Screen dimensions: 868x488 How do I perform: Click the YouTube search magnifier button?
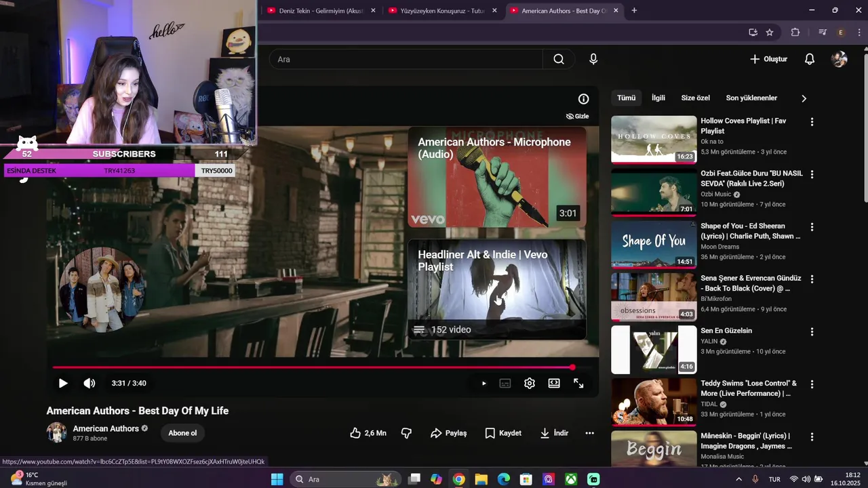point(559,59)
